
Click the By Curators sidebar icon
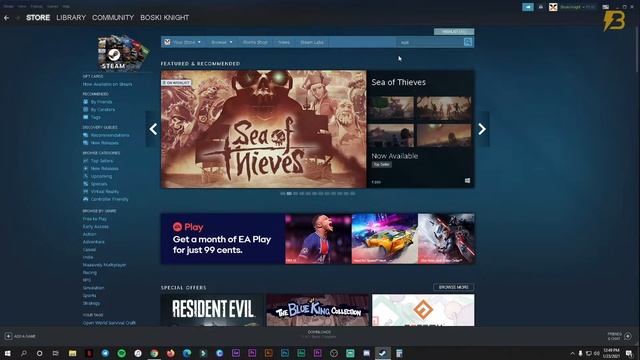tap(86, 109)
